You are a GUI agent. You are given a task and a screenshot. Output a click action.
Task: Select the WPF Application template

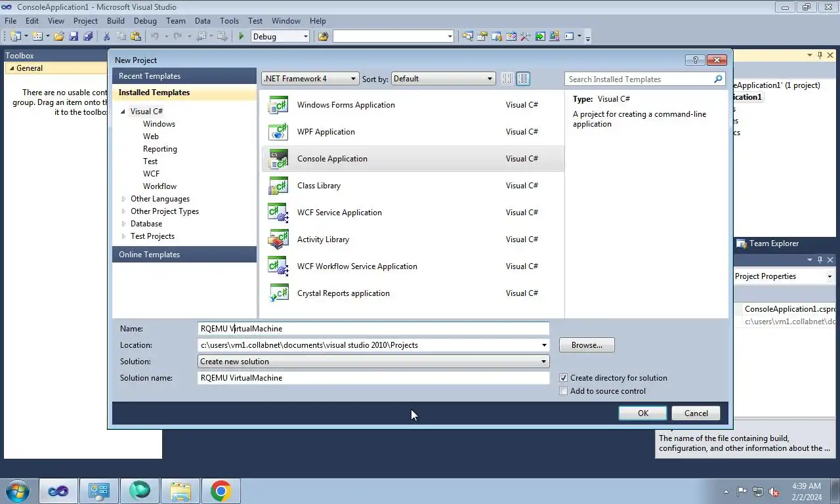(x=412, y=132)
